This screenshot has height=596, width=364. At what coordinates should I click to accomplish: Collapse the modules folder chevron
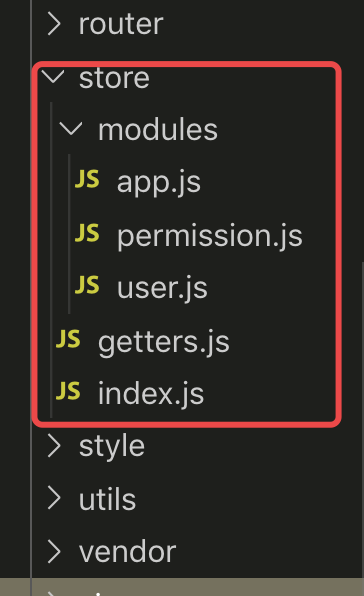click(x=71, y=129)
